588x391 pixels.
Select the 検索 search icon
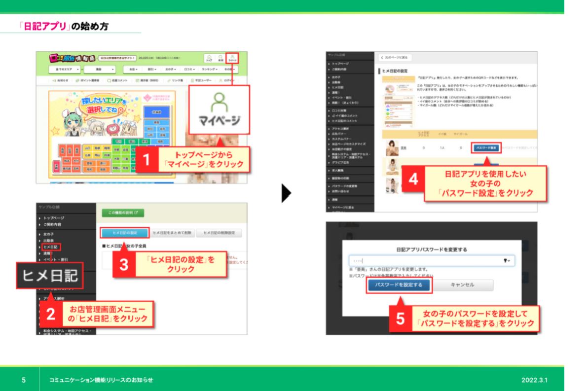pos(221,58)
